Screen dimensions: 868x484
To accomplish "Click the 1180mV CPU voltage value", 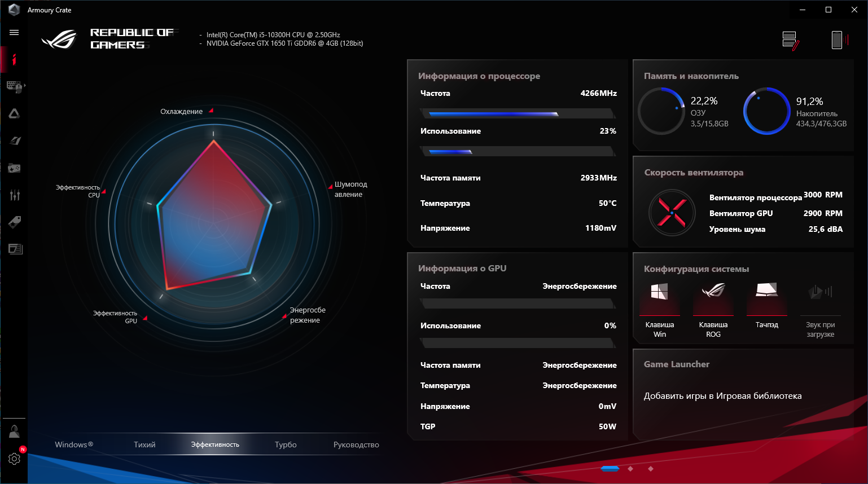I will 601,228.
